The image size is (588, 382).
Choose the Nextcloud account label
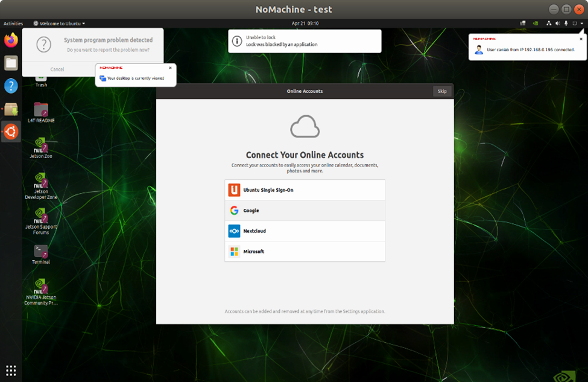pos(254,231)
